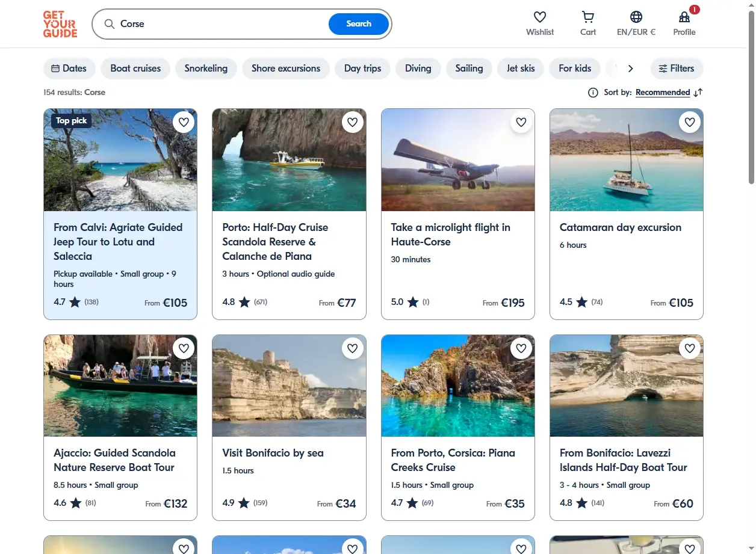Open the beach path jeep tour photo
Image resolution: width=756 pixels, height=554 pixels.
[120, 160]
